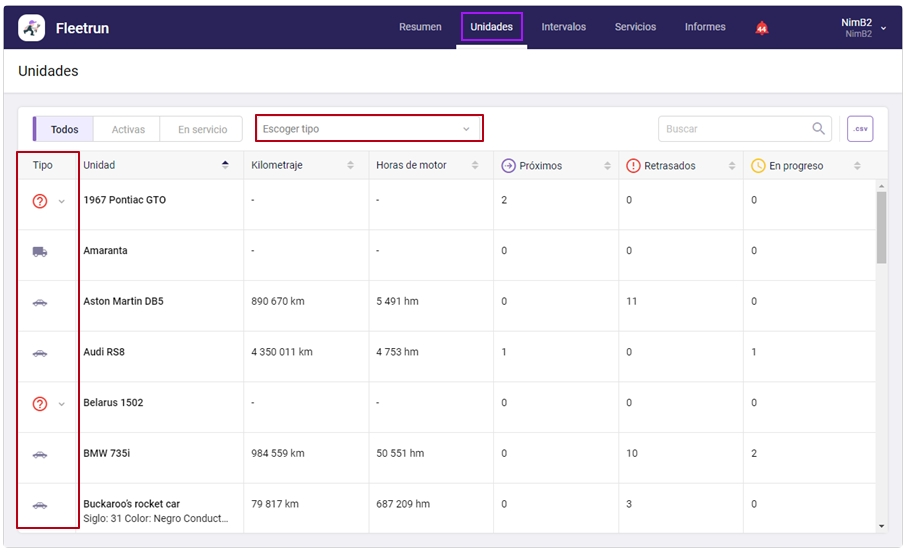The height and width of the screenshot is (553, 908).
Task: Click the table's vertical scrollbar thumb
Action: point(881,227)
